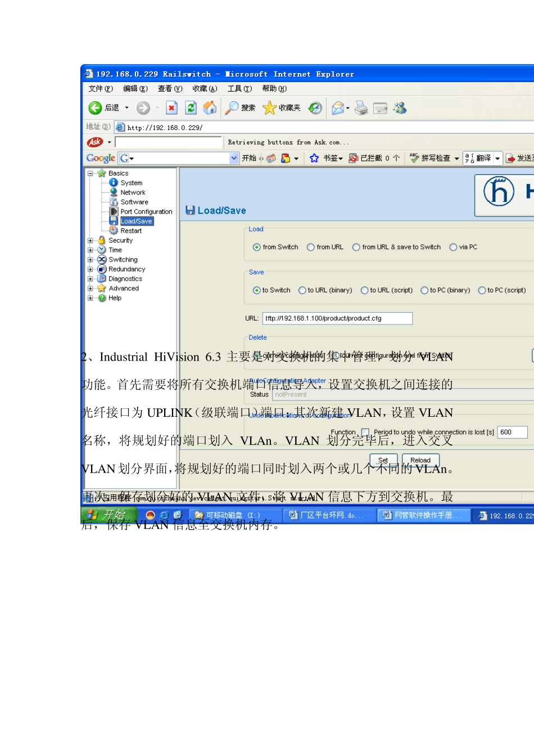Select Save 'to PC (binary)' radio
The image size is (534, 756).
[425, 290]
